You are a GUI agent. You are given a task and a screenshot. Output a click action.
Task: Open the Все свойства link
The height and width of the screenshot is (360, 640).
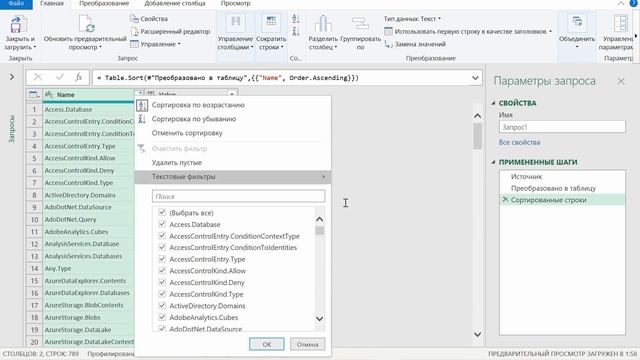coord(519,142)
